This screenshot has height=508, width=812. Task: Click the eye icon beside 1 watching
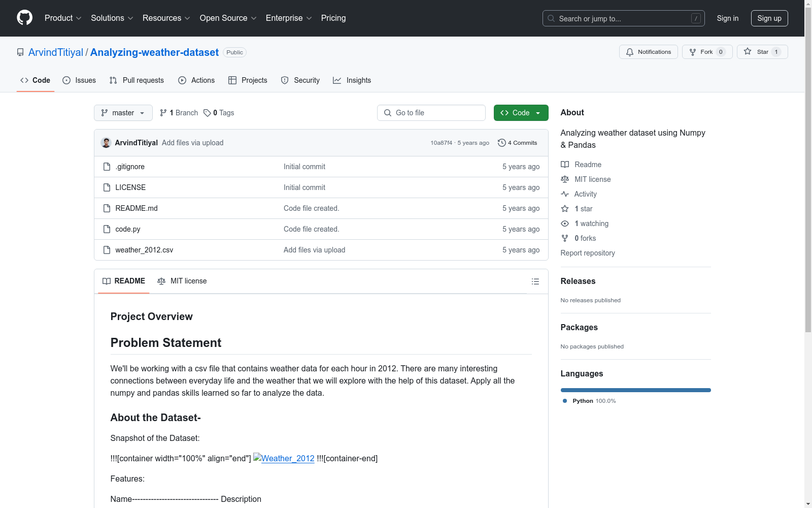[565, 224]
